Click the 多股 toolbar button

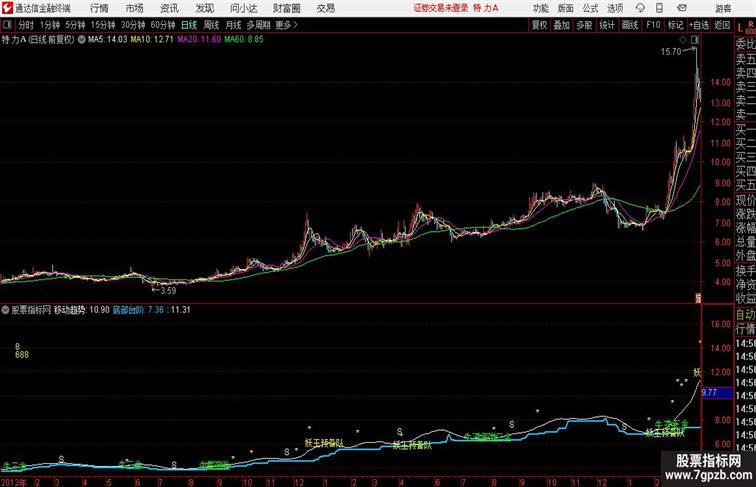tap(584, 25)
